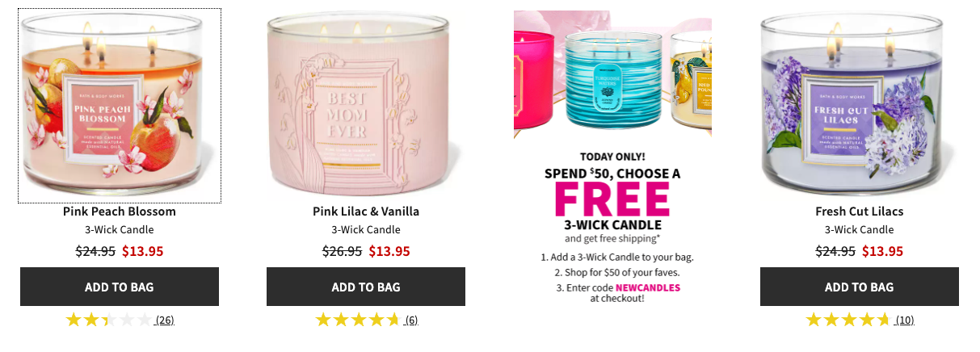View 10 reviews for Fresh Cut Lilacs

905,320
